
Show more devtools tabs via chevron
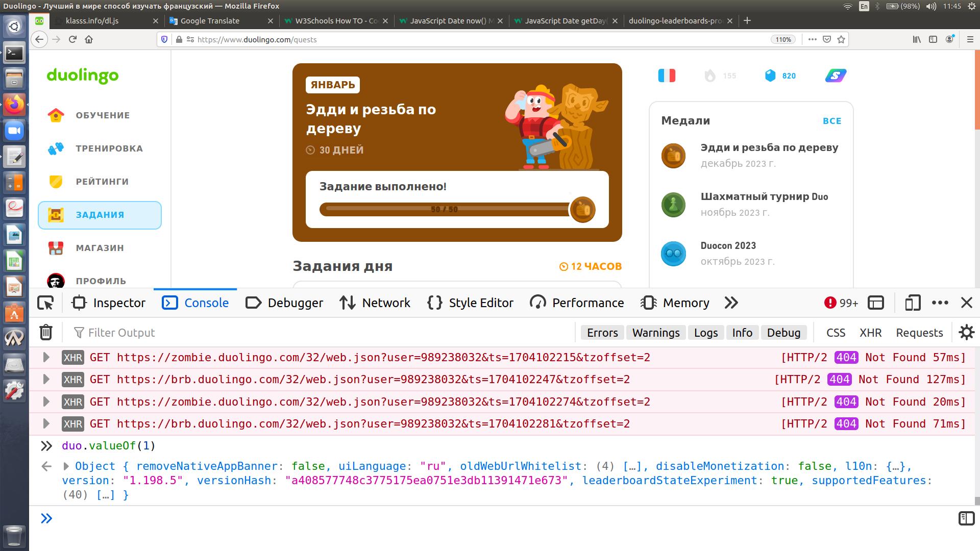click(731, 303)
